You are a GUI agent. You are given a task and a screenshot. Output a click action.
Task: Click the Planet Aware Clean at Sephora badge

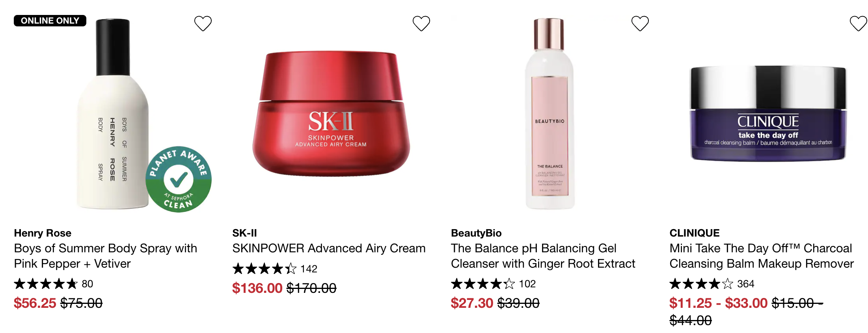(179, 179)
